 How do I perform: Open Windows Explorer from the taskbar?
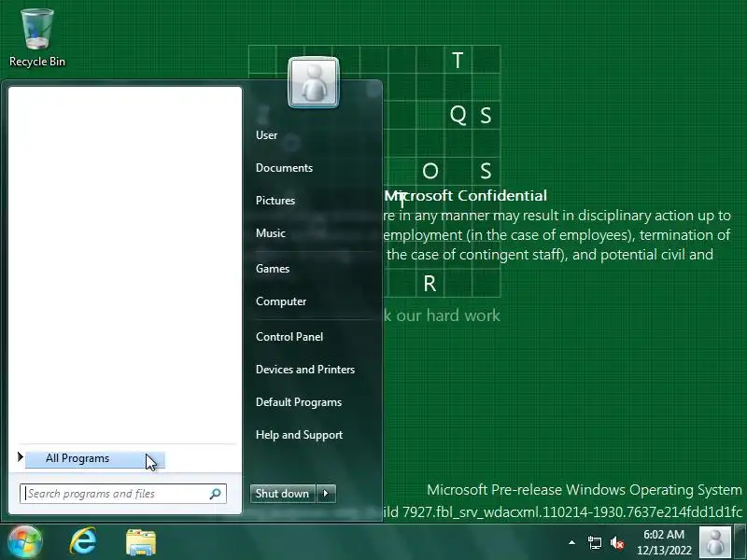coord(141,542)
